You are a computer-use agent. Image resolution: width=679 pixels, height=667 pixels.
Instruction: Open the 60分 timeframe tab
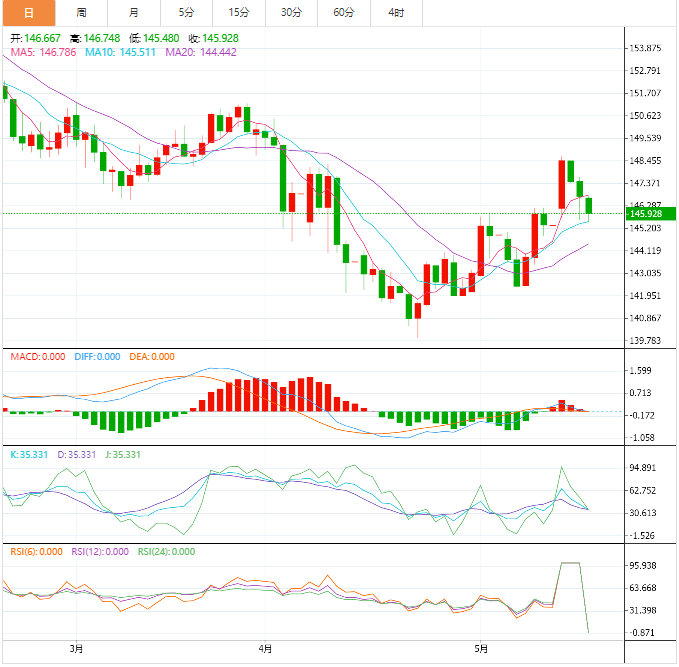point(344,13)
